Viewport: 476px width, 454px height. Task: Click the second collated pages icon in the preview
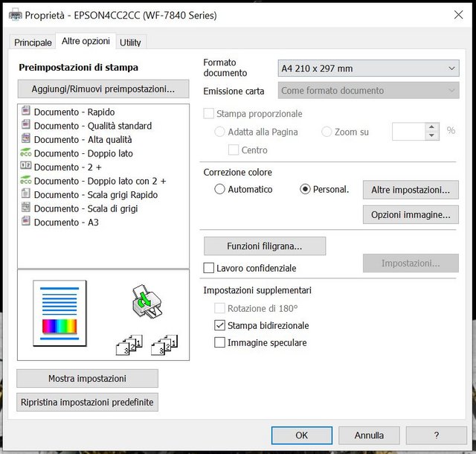click(164, 345)
